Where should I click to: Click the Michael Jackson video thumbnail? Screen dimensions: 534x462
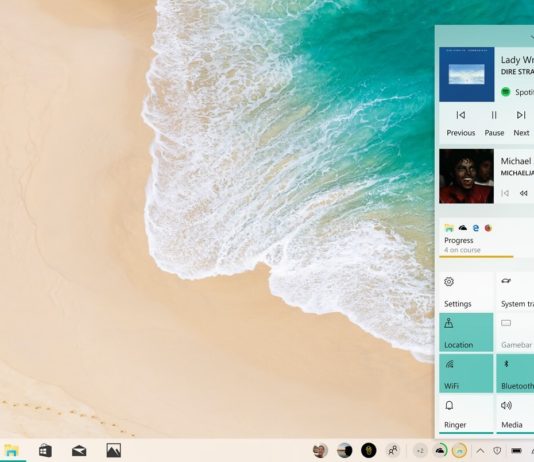(x=467, y=176)
